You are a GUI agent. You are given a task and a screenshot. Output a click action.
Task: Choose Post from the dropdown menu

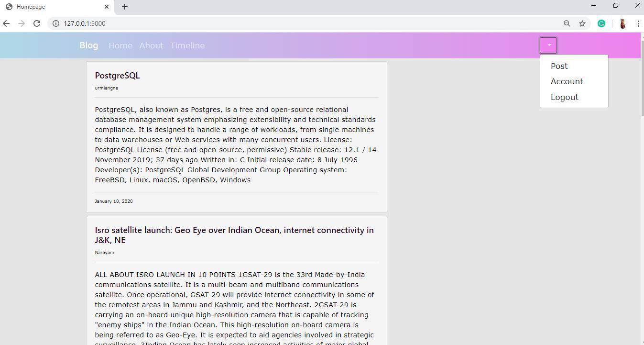click(559, 66)
